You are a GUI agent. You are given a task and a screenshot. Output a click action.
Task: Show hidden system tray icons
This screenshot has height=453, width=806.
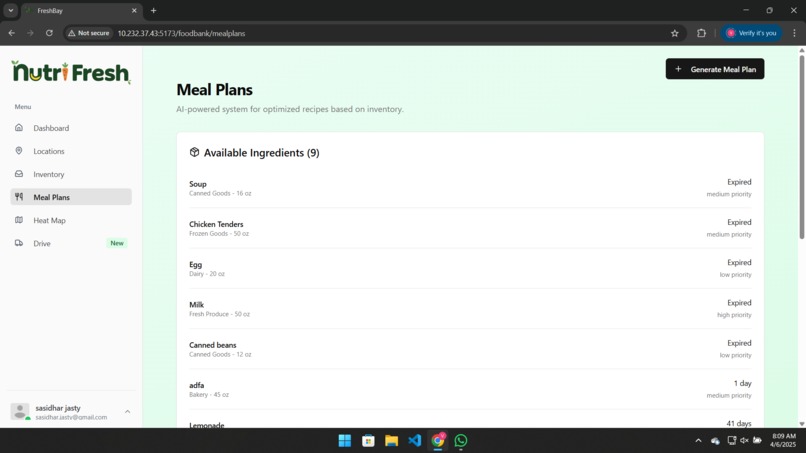[x=698, y=441]
